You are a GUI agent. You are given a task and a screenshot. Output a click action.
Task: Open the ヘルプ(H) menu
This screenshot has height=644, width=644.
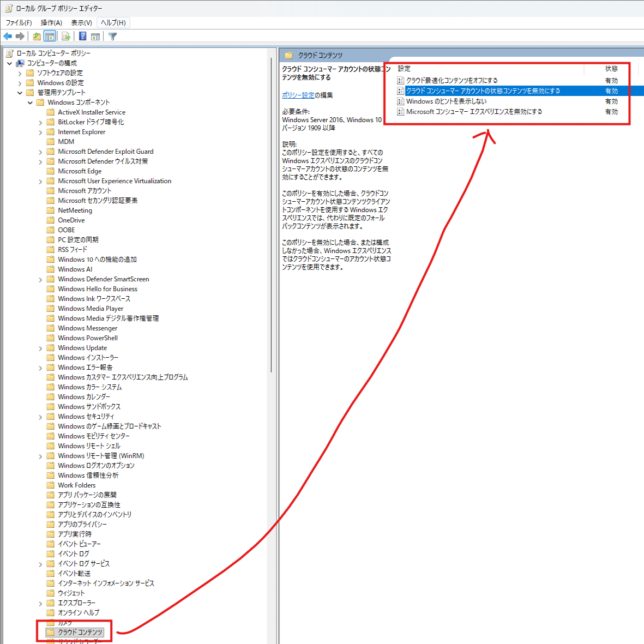tap(113, 22)
